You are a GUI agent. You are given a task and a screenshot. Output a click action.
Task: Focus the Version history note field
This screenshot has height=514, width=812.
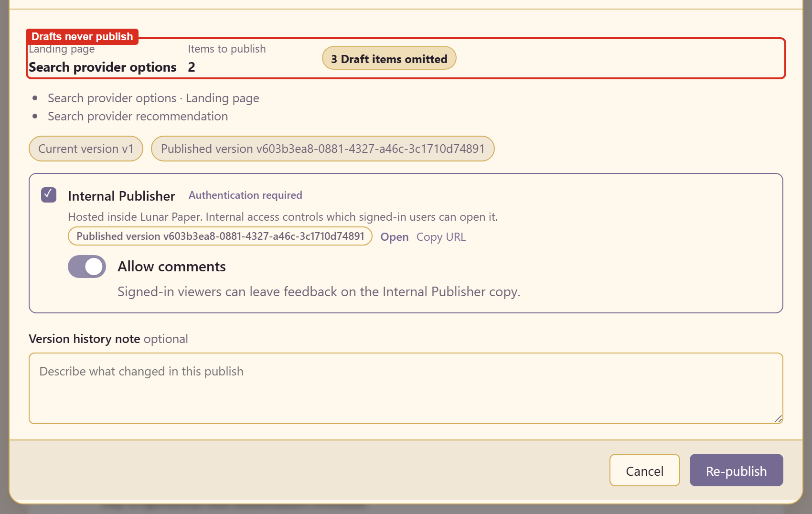click(x=406, y=388)
